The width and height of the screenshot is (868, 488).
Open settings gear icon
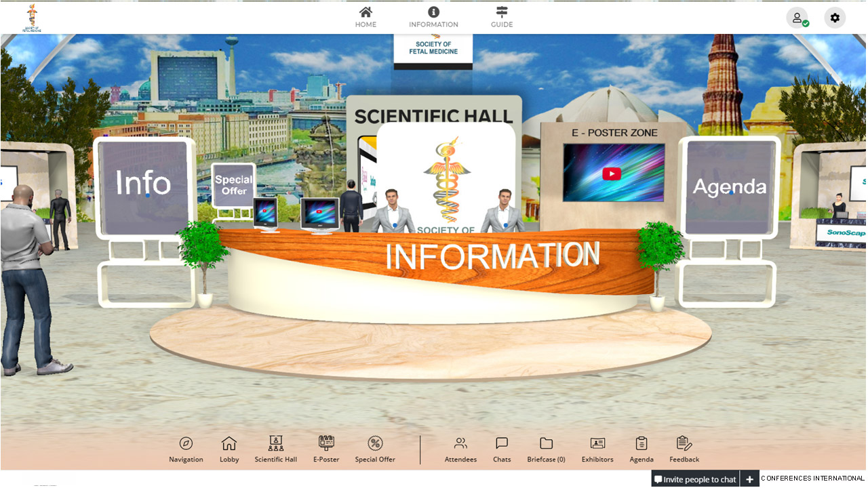835,18
